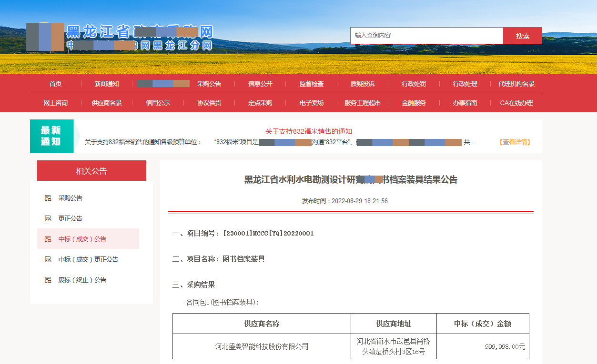Click the icon beside 采购公告 in sidebar
This screenshot has height=364, width=597.
(x=48, y=198)
